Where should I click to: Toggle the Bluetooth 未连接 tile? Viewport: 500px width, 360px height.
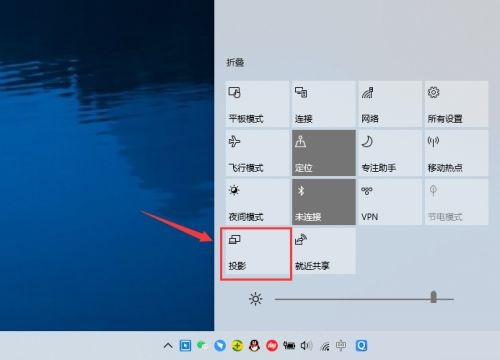tap(324, 202)
